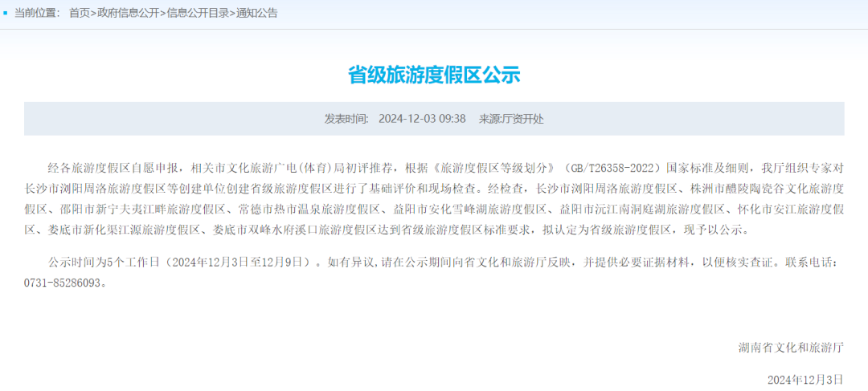Click the 来源:厅资开处 source text
868x391 pixels.
tap(511, 118)
